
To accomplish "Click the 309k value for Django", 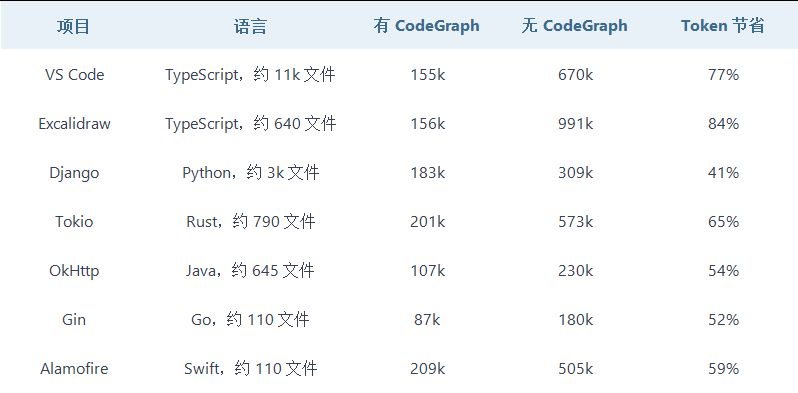I will click(x=575, y=173).
